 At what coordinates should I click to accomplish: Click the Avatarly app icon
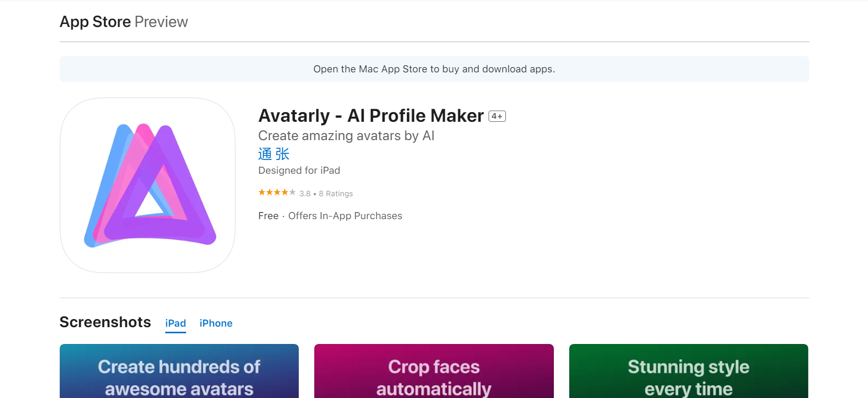(x=147, y=185)
